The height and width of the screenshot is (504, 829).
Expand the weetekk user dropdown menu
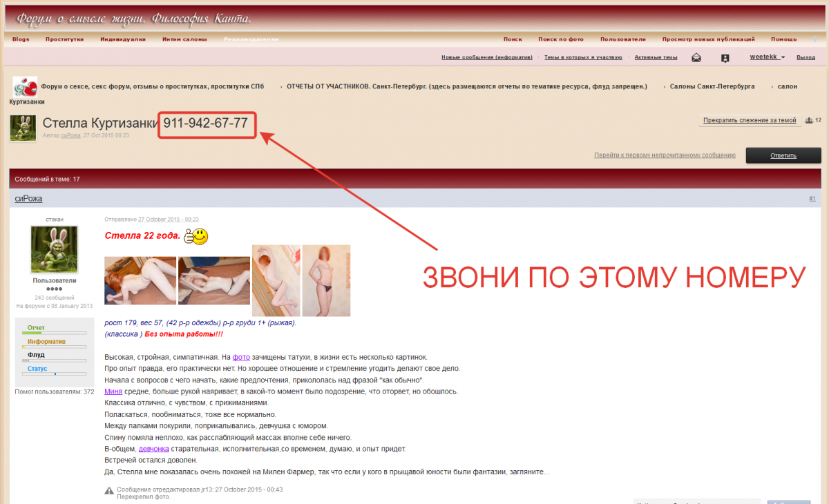(768, 57)
